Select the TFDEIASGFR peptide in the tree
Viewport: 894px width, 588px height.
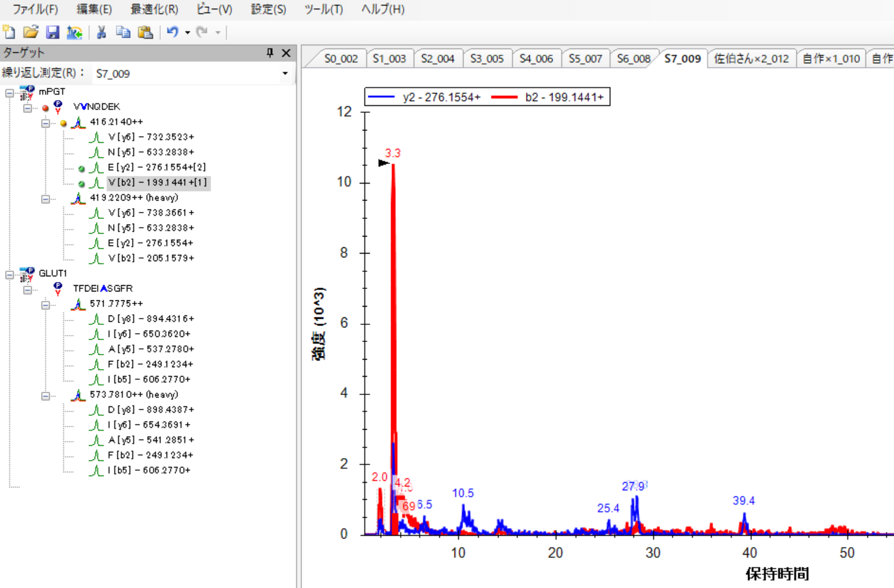click(102, 289)
